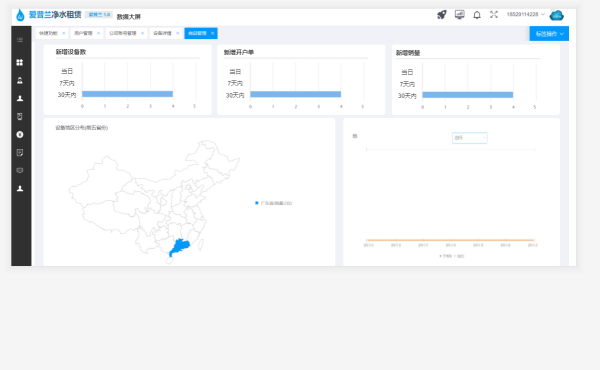Image resolution: width=600 pixels, height=370 pixels.
Task: Toggle the orange series legend under line chart
Action: [x=459, y=256]
